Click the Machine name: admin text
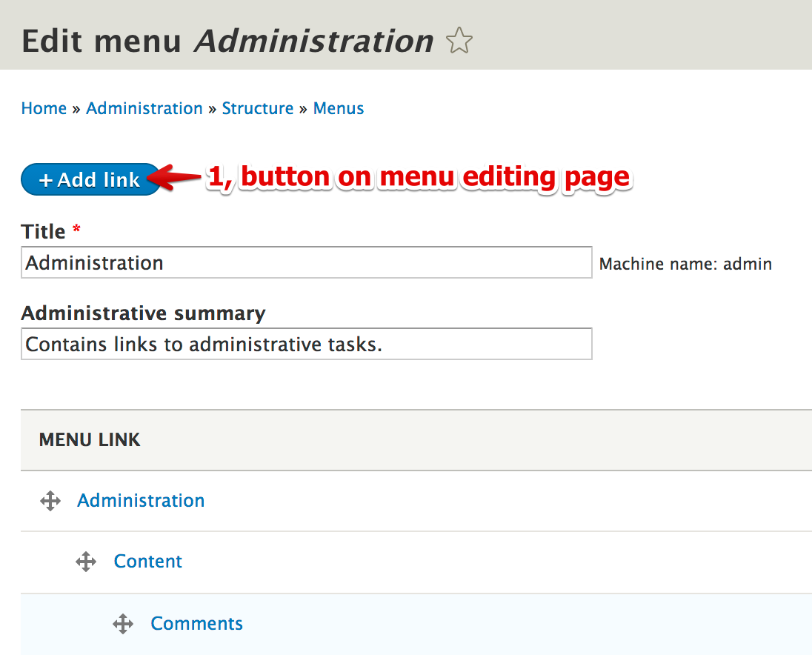The width and height of the screenshot is (812, 655). point(685,264)
